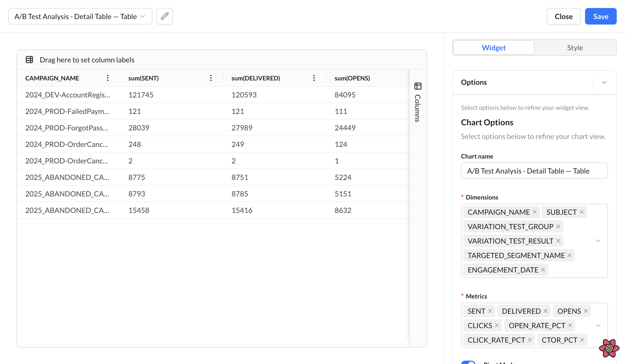
Task: Click the cell value 15458
Action: click(139, 210)
